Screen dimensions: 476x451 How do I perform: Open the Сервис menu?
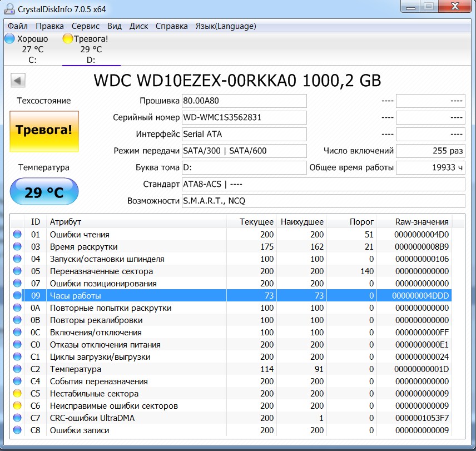(86, 26)
